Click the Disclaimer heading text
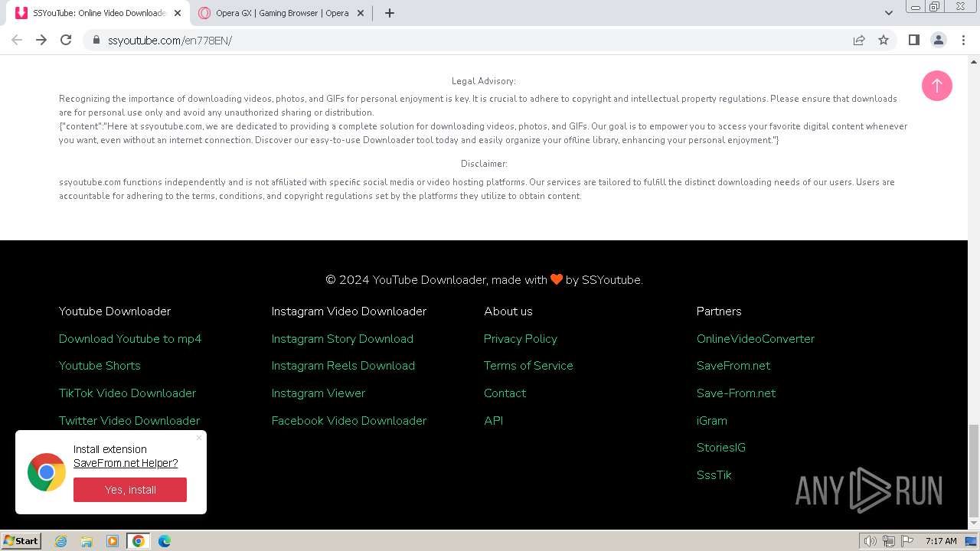Screen dimensions: 980x551 [x=484, y=164]
